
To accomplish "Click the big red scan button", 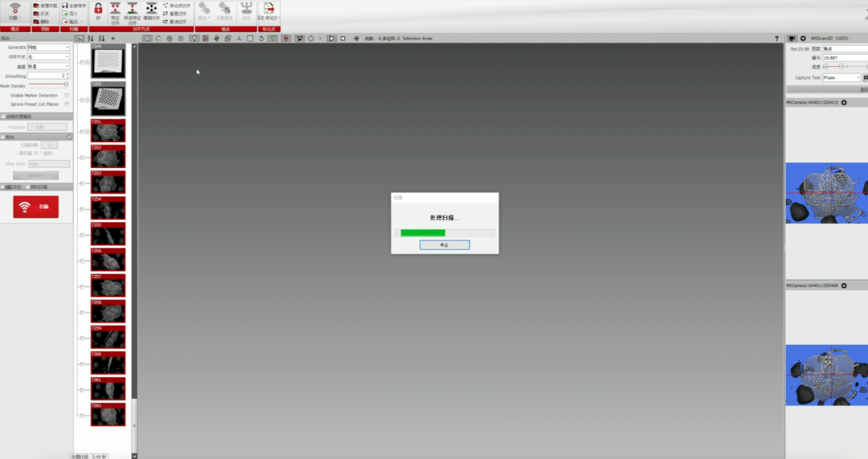I will [36, 207].
